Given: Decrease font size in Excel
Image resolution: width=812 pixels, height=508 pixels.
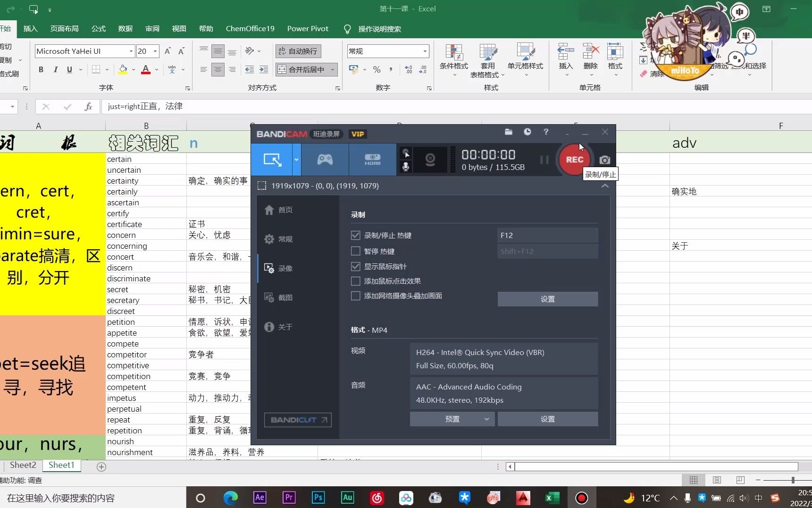Looking at the screenshot, I should tap(181, 51).
